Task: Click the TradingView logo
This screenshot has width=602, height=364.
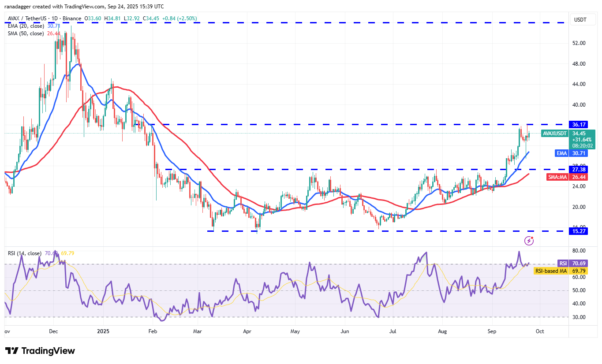Action: (40, 351)
